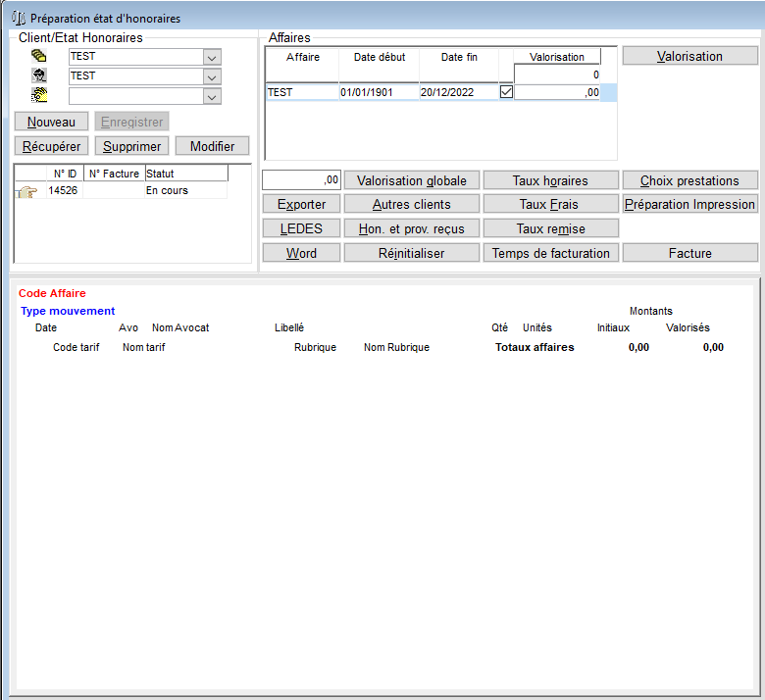
Task: Expand the empty third combo box
Action: [212, 96]
